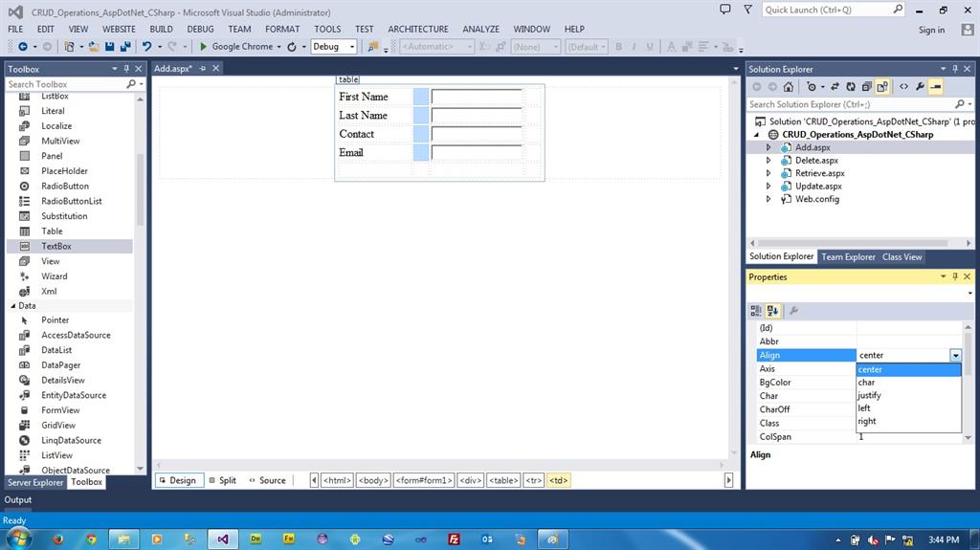Select the RadioButtonList control in Toolbox
Screen dimensions: 980x550
pos(71,201)
